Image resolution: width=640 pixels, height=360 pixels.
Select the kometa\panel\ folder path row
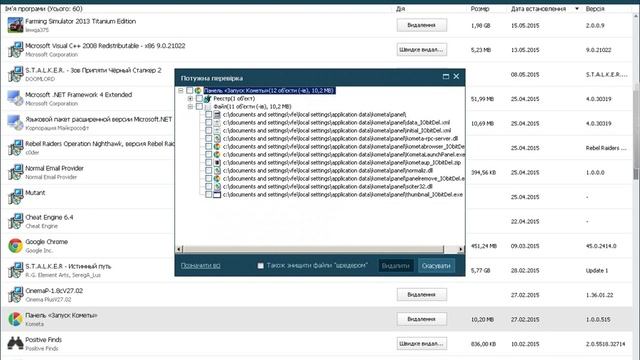[315, 115]
